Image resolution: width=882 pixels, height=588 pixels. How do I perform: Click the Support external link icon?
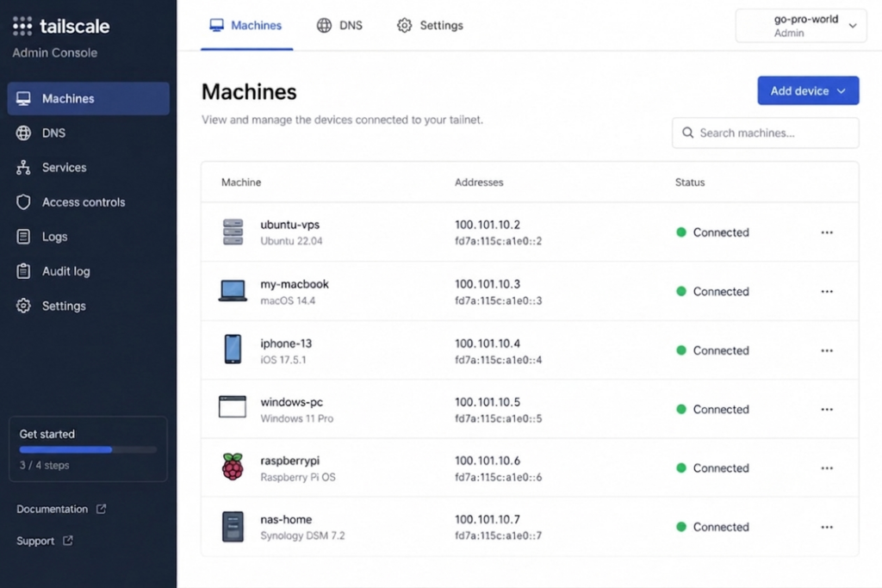tap(67, 540)
